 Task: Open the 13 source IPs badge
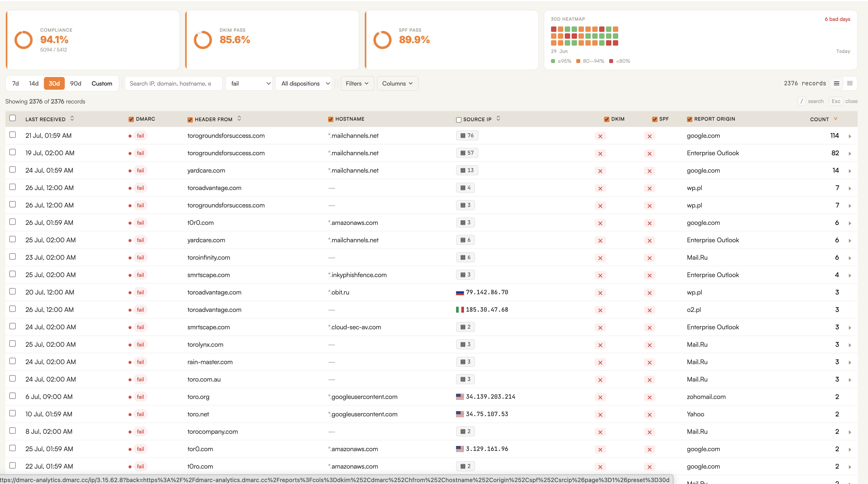click(x=467, y=170)
